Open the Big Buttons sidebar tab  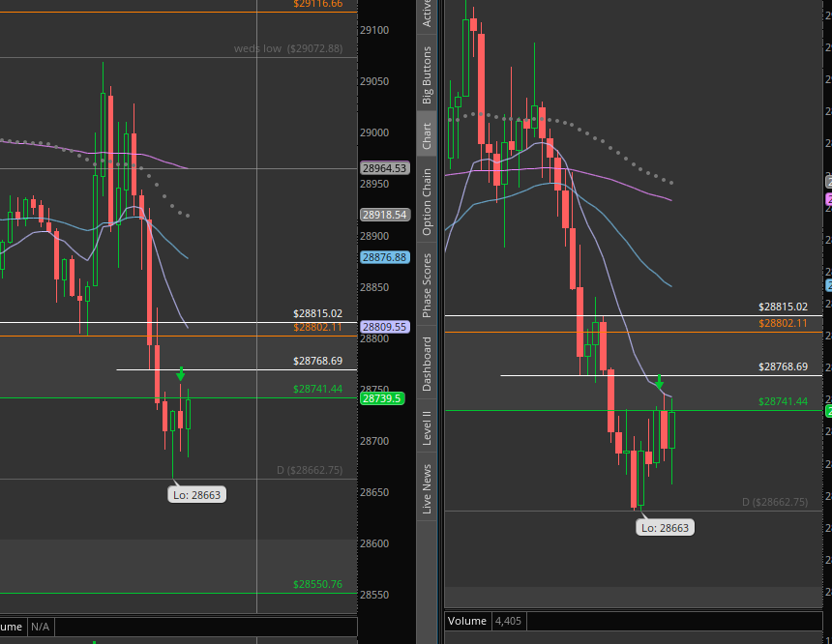point(428,73)
